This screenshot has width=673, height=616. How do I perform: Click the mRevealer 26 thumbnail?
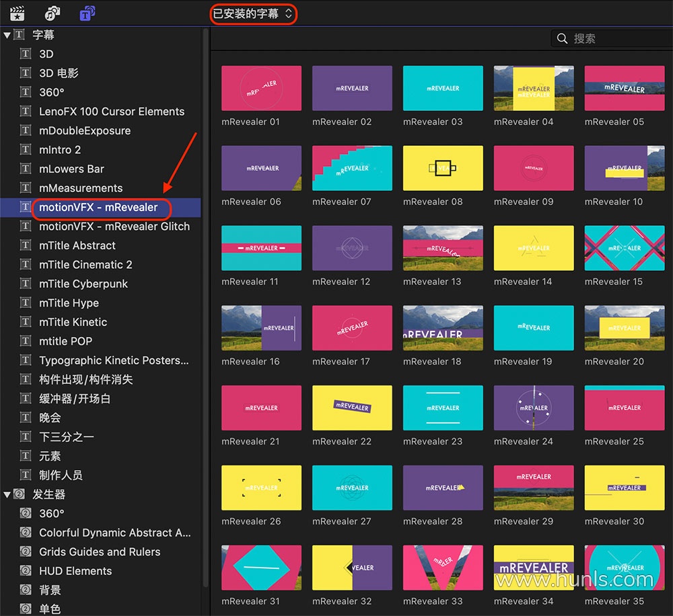tap(261, 488)
